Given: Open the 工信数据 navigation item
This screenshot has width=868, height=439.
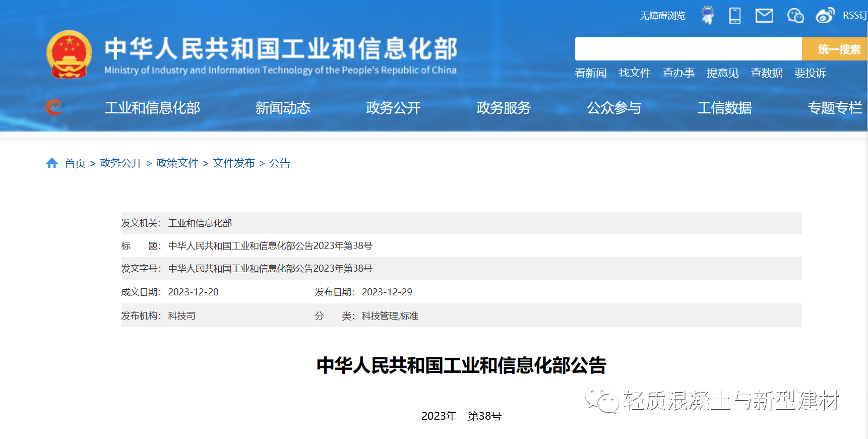Looking at the screenshot, I should click(x=724, y=107).
